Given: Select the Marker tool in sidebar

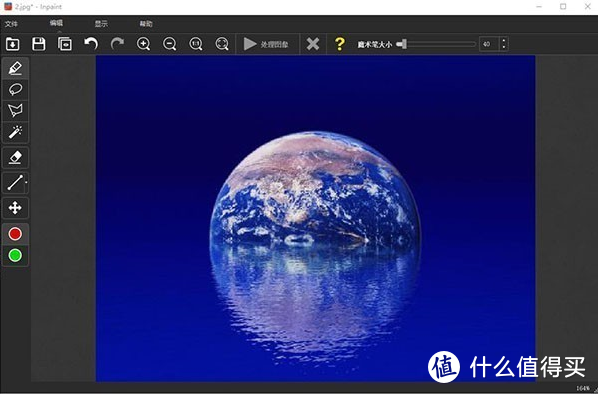Looking at the screenshot, I should click(15, 69).
